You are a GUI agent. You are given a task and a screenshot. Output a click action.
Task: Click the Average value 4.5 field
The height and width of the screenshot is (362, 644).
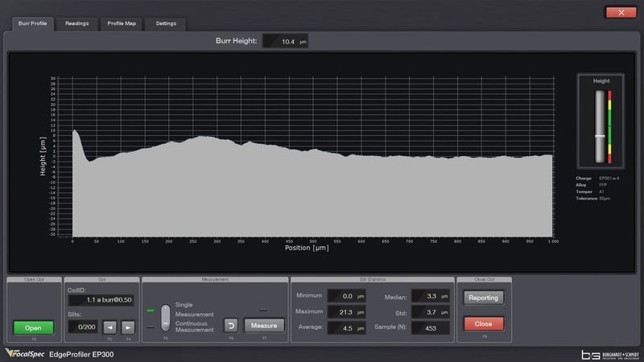347,328
